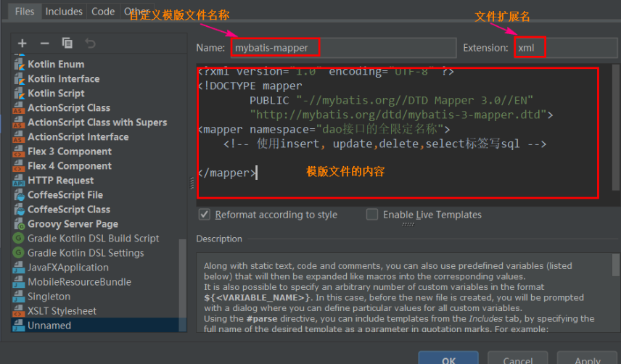Select the ActionScript Interface entry
Image resolution: width=621 pixels, height=364 pixels.
pos(78,137)
